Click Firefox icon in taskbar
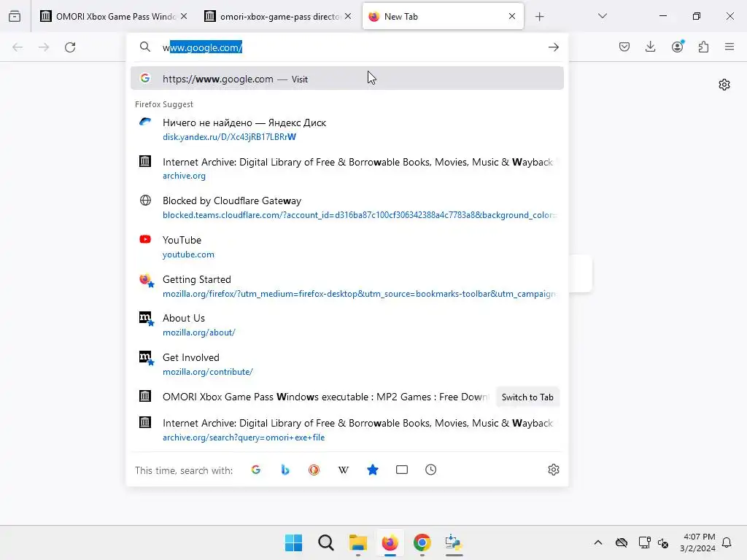 click(x=390, y=542)
